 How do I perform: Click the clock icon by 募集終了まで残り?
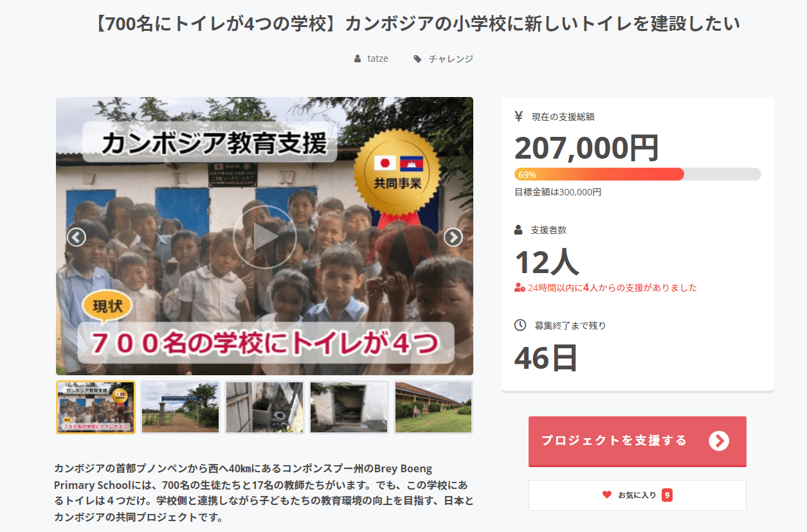pos(520,325)
